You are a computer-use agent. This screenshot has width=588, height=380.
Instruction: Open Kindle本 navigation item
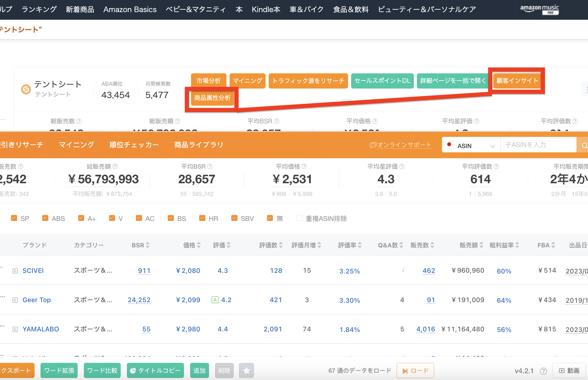pyautogui.click(x=266, y=10)
